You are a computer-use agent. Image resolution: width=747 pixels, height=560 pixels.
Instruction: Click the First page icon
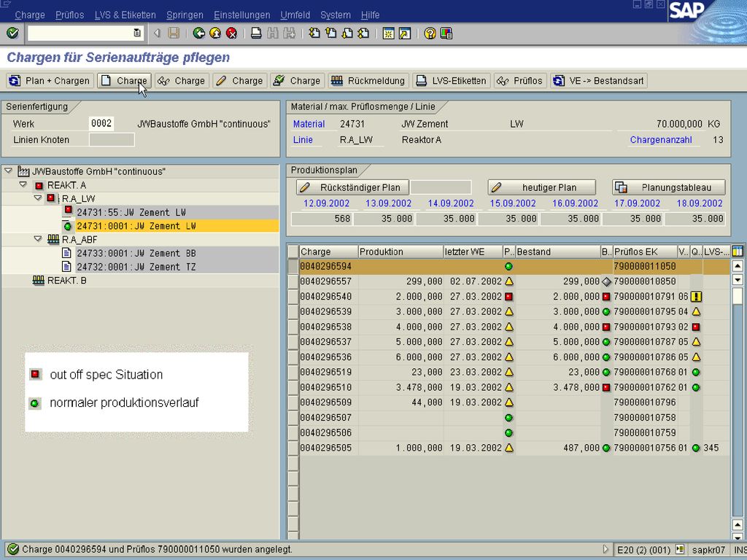314,34
